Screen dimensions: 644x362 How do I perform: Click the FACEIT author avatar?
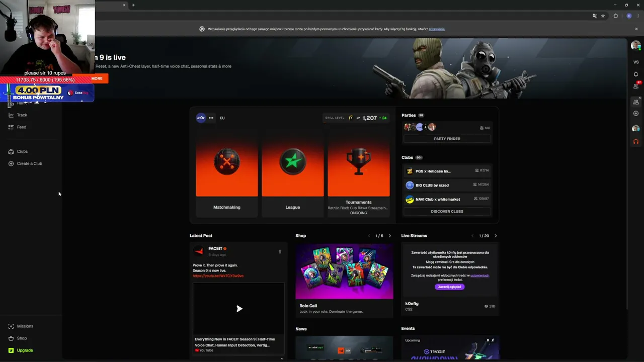199,250
